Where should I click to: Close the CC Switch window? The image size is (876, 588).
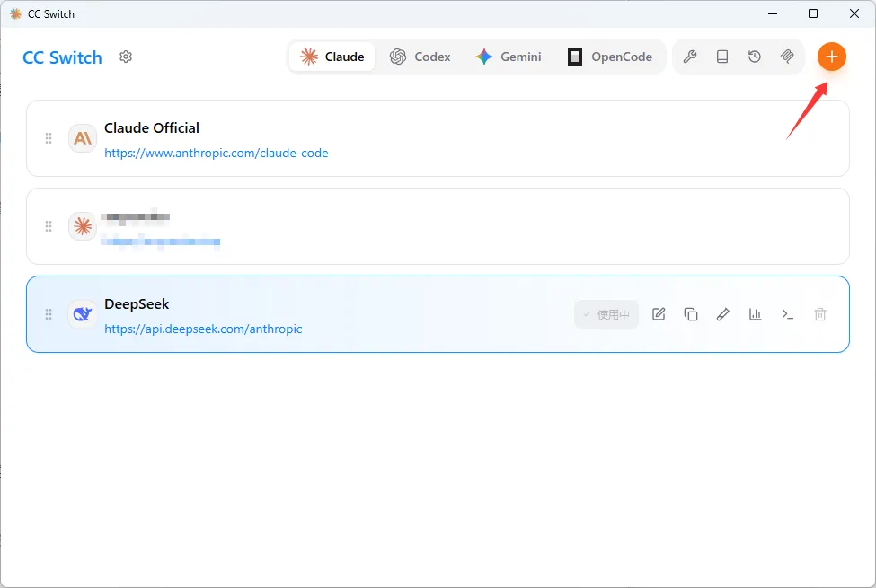pos(854,14)
